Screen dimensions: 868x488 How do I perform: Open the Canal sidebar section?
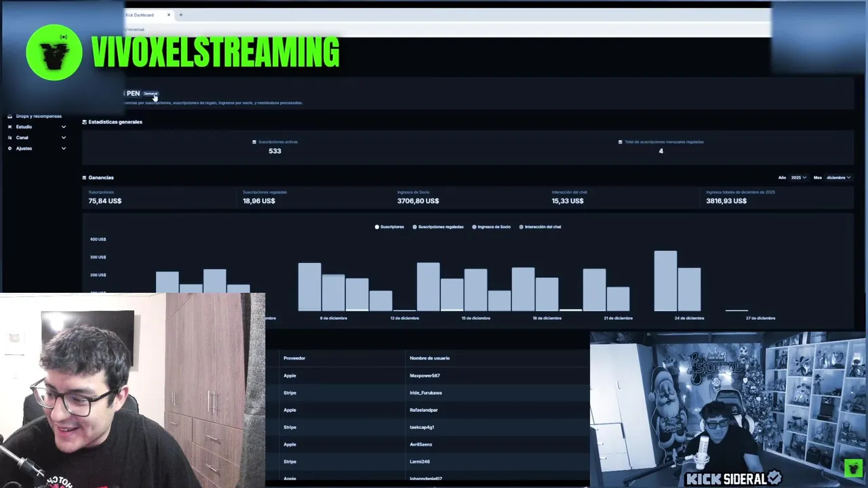pyautogui.click(x=22, y=138)
